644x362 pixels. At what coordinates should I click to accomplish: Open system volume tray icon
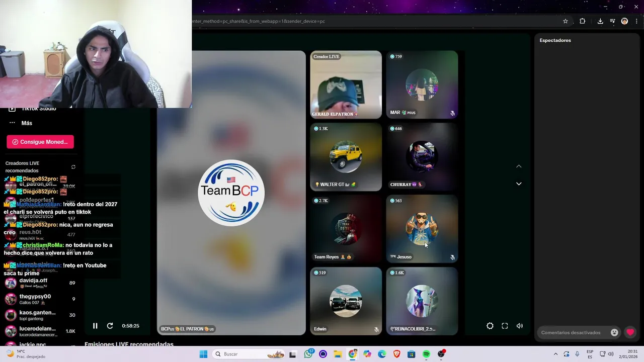pyautogui.click(x=610, y=354)
